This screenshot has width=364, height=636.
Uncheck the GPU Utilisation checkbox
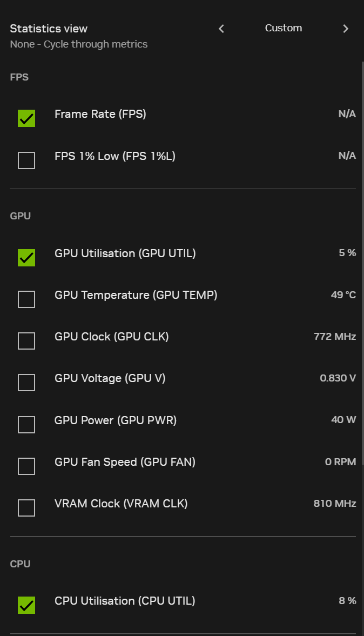26,258
